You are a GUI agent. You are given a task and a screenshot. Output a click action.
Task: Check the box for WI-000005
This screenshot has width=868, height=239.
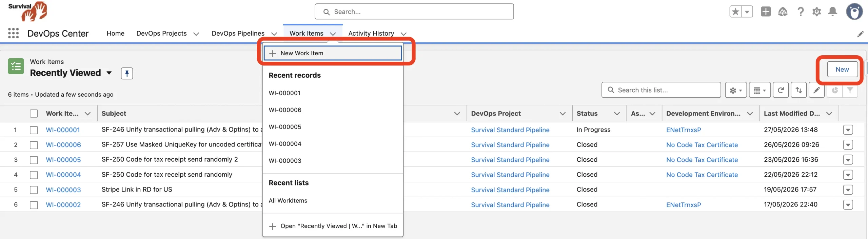tap(34, 160)
